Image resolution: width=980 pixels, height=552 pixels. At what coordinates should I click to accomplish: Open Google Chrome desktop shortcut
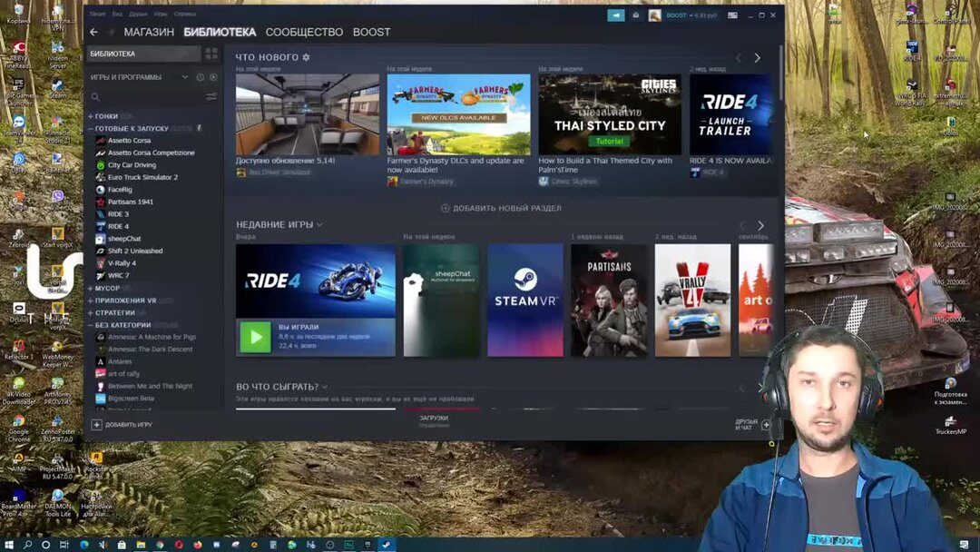click(19, 428)
